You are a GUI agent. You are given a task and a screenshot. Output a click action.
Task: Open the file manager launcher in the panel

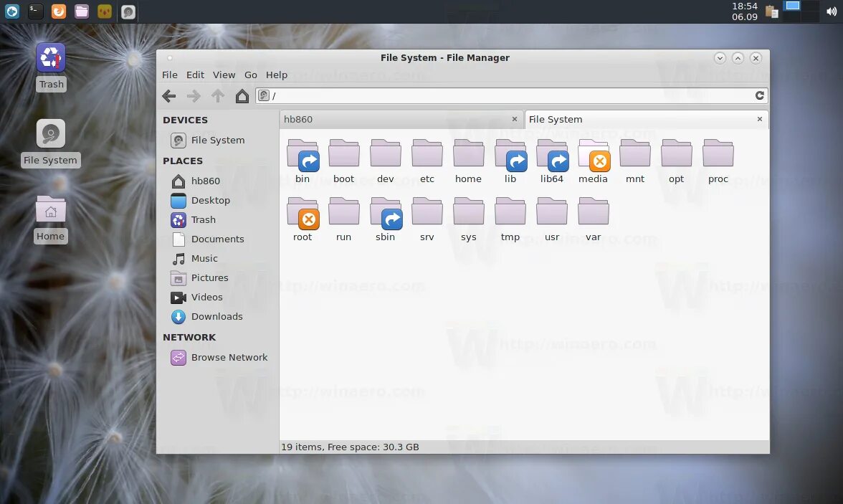[x=82, y=11]
